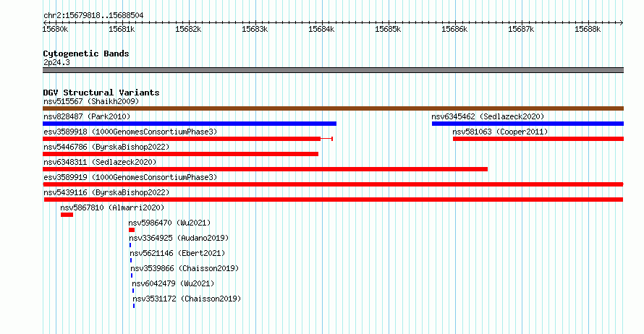Select the brown nsv515567 variant bar
The image size is (644, 334).
(333, 108)
